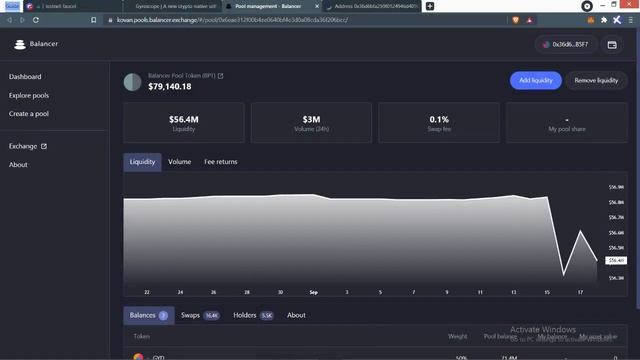The image size is (640, 360).
Task: Click the Add liquidity button
Action: pos(536,80)
